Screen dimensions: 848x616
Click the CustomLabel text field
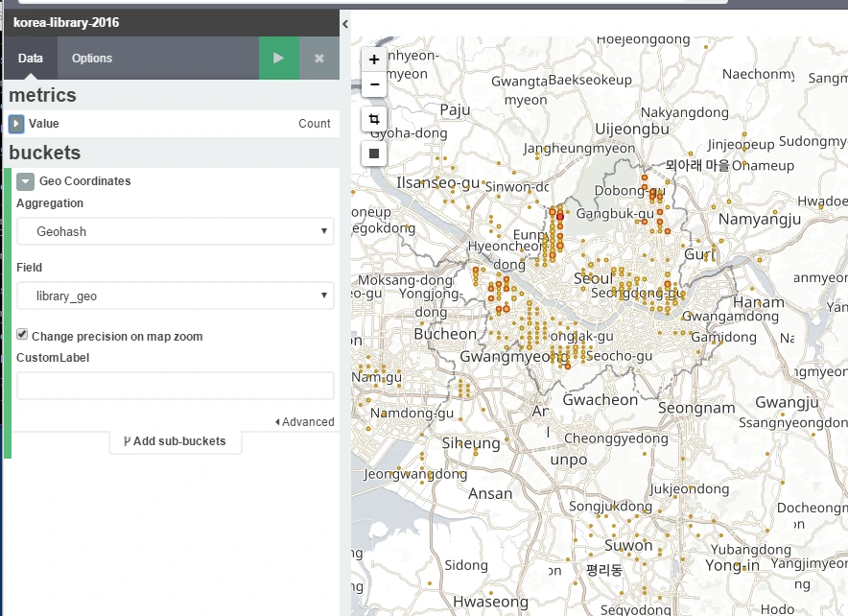pos(175,386)
